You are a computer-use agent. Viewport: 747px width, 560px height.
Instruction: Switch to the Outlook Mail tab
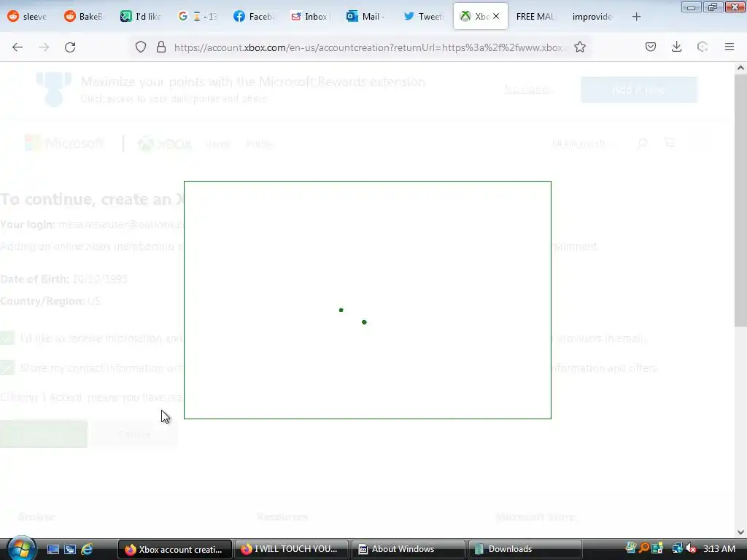[x=367, y=17]
